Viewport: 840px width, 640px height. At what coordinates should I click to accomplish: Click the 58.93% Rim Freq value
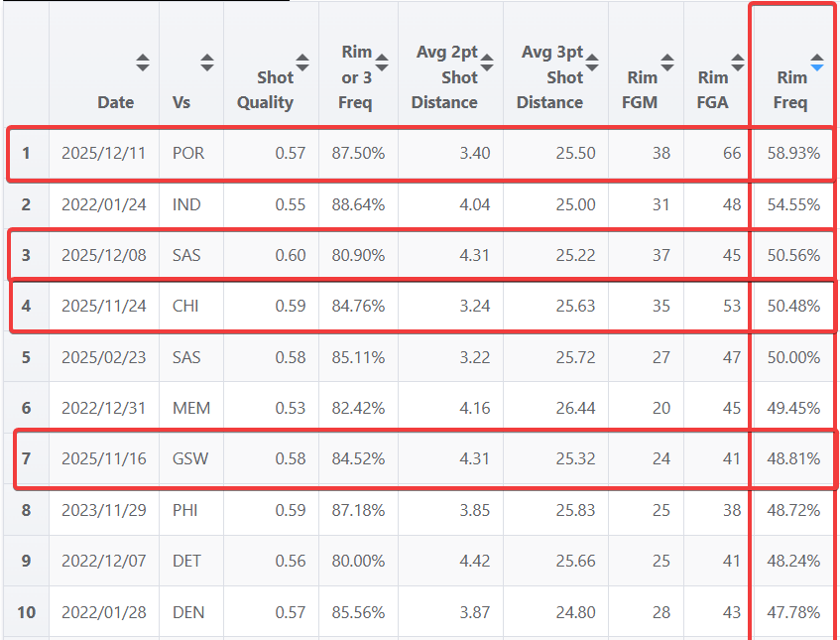point(792,154)
